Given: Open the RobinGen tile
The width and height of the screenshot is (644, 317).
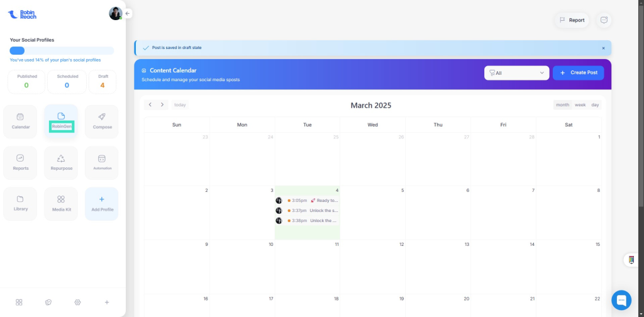Looking at the screenshot, I should point(61,121).
